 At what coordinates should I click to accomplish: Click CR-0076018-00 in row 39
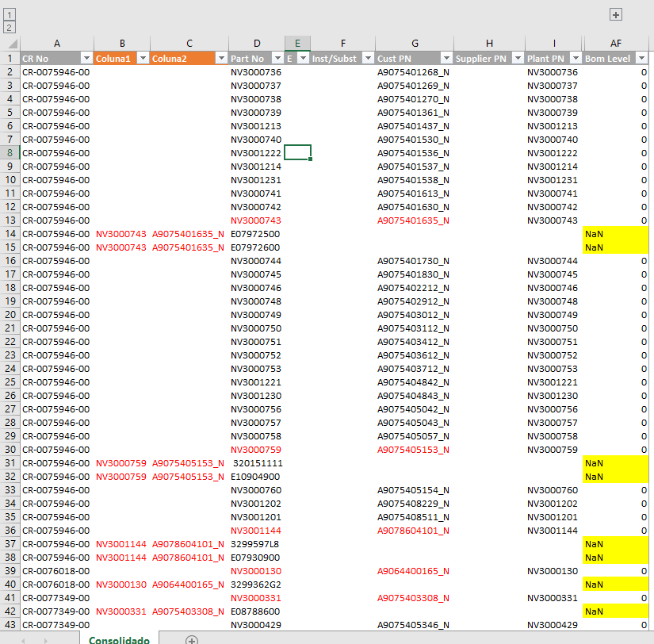click(56, 571)
